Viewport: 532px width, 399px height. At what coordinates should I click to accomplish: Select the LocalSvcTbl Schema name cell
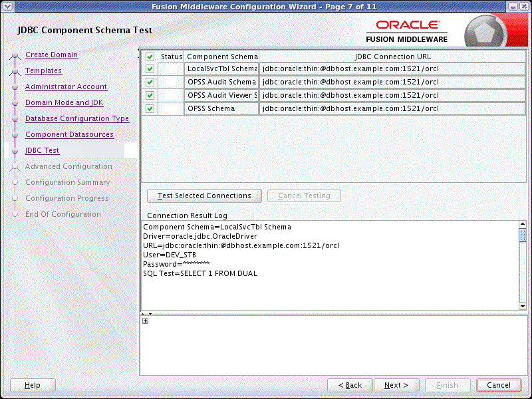coord(221,69)
